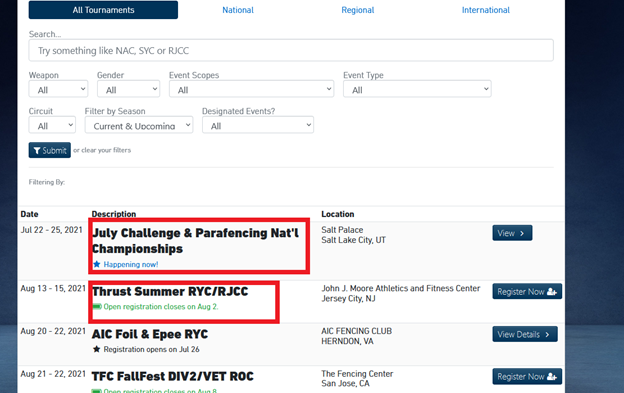
Task: Open the Circuit dropdown
Action: pyautogui.click(x=52, y=125)
